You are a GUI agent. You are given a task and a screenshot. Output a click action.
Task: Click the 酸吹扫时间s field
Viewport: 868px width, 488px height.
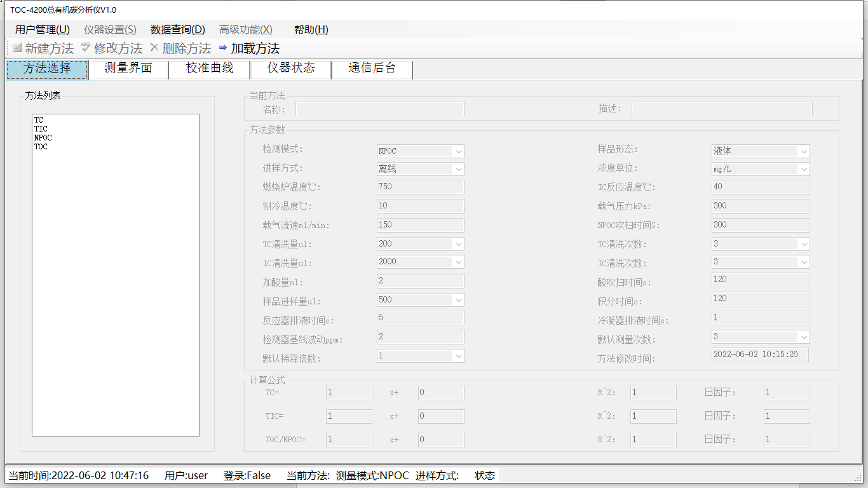pos(761,280)
